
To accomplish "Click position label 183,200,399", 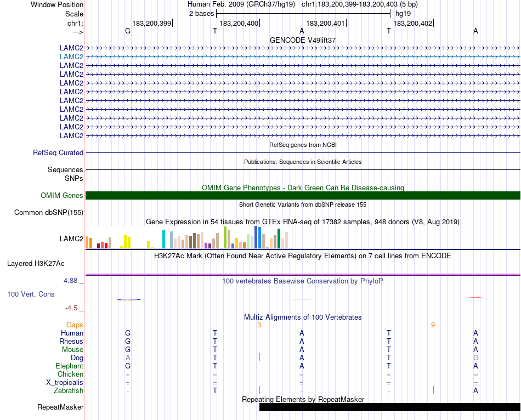I will (152, 23).
